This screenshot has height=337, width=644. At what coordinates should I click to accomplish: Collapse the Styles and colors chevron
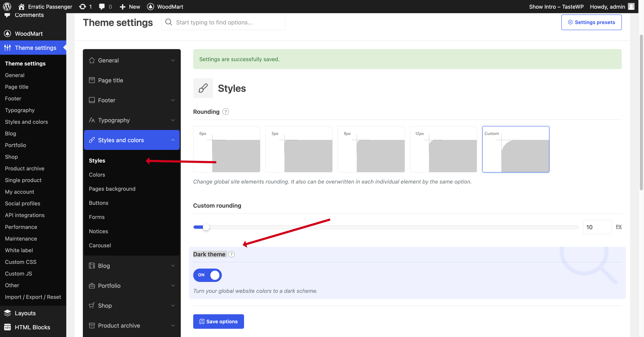click(x=173, y=140)
